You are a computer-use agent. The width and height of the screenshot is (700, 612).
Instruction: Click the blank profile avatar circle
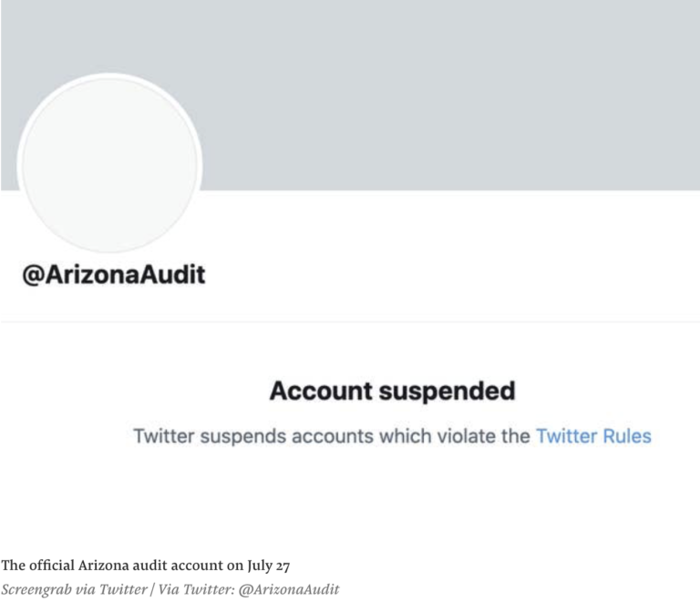tap(108, 163)
